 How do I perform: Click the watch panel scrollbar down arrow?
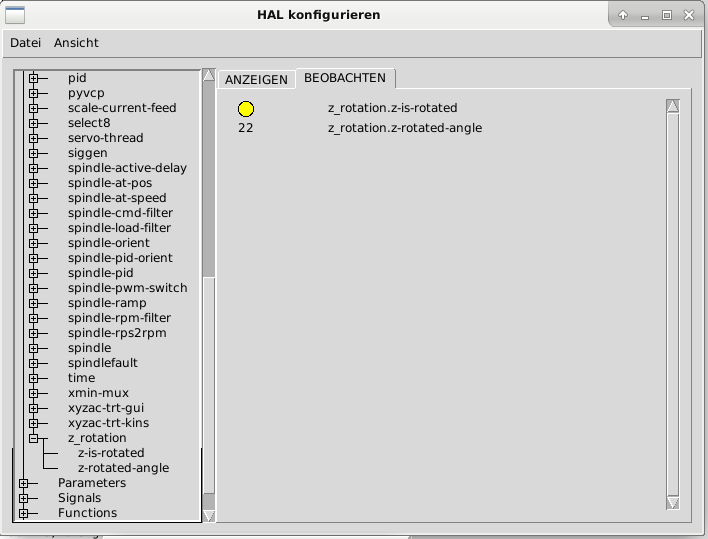click(x=672, y=503)
